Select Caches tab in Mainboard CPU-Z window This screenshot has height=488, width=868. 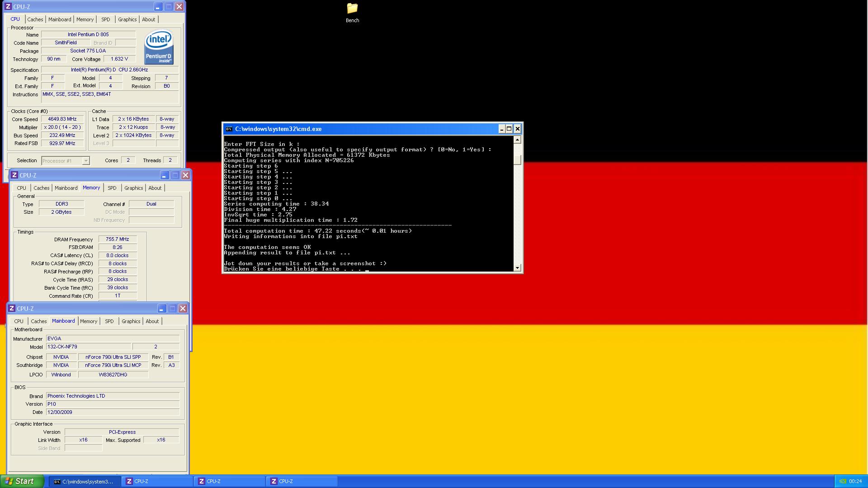point(39,321)
